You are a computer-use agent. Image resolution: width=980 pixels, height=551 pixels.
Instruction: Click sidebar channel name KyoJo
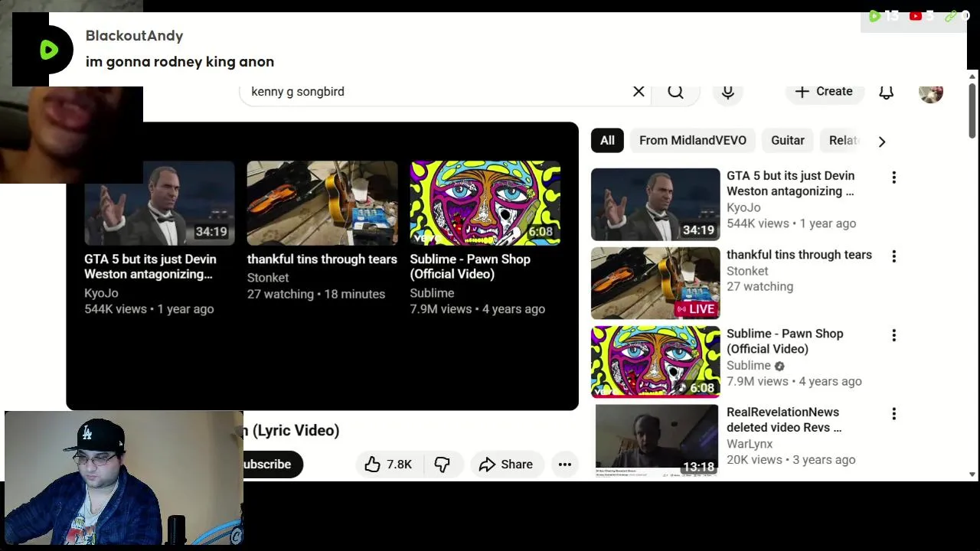(x=743, y=207)
